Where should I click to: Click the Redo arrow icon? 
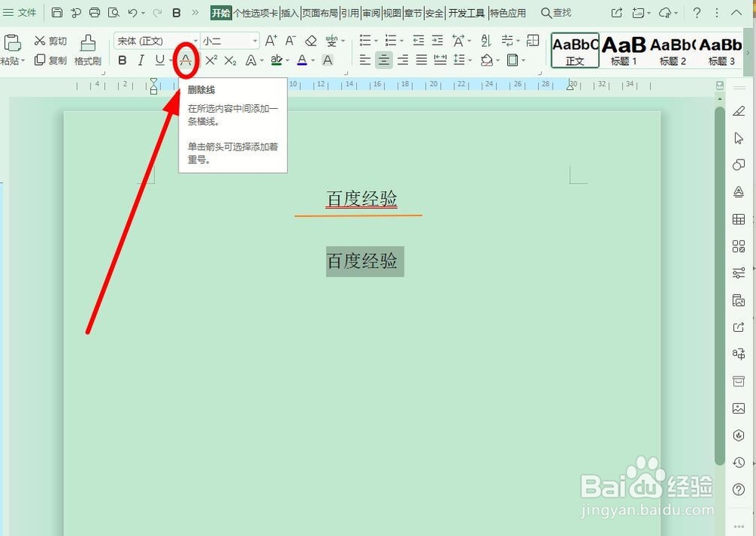tap(156, 13)
